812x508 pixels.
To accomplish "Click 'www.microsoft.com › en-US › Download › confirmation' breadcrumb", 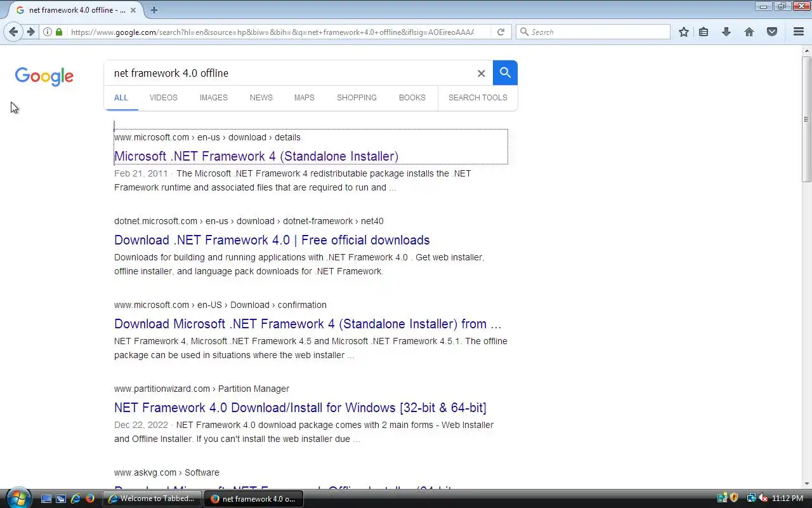I will (220, 305).
